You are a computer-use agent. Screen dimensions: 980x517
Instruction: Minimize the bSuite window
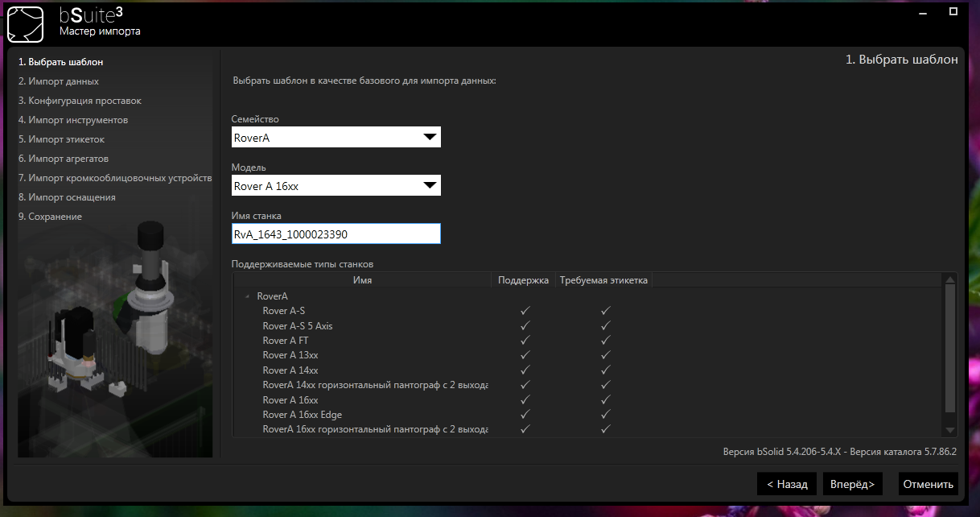[x=921, y=12]
